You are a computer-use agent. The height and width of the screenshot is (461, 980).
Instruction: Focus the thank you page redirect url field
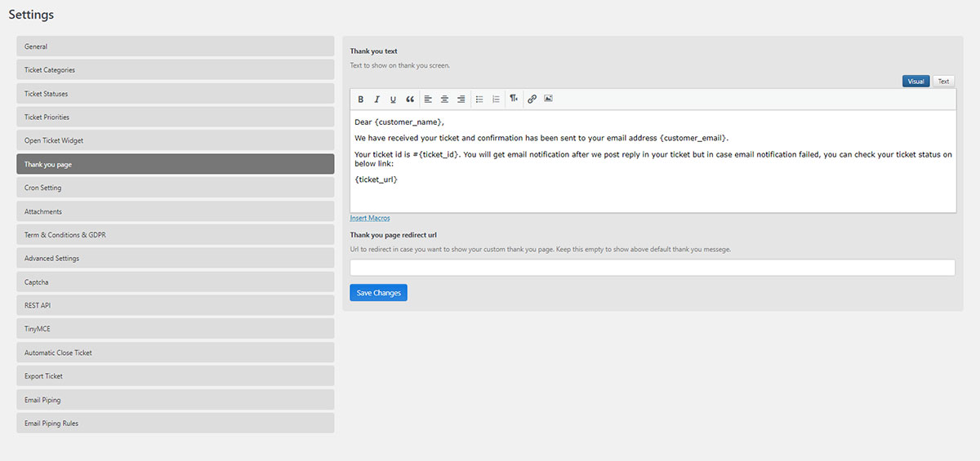653,268
